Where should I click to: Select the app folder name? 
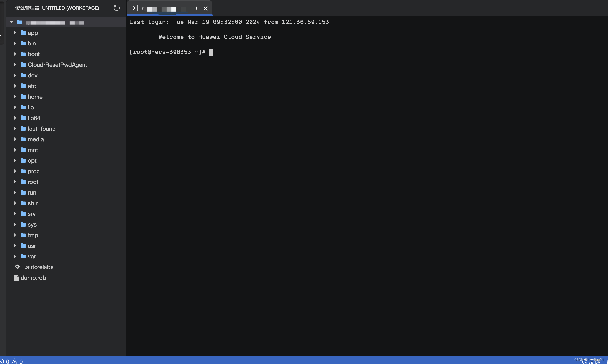tap(33, 33)
